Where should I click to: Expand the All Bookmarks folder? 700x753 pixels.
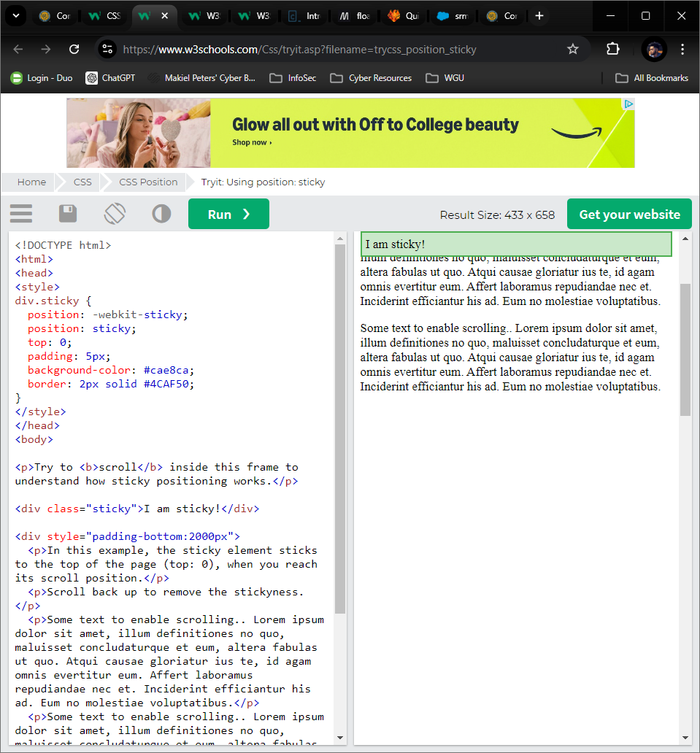[652, 78]
